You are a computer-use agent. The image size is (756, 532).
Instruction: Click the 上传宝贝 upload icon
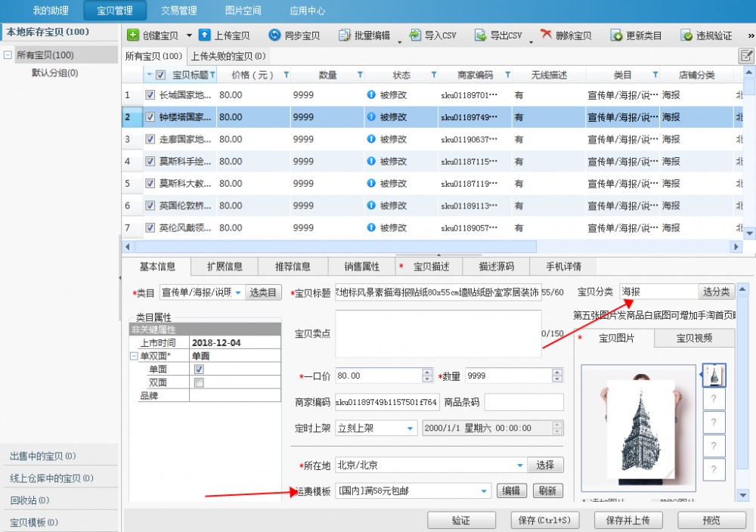tap(205, 36)
